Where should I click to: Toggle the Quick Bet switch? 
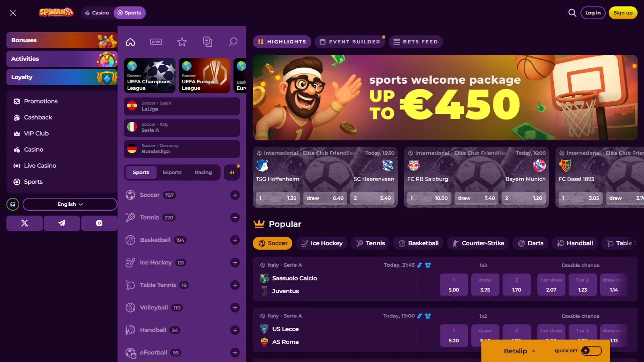coord(592,351)
